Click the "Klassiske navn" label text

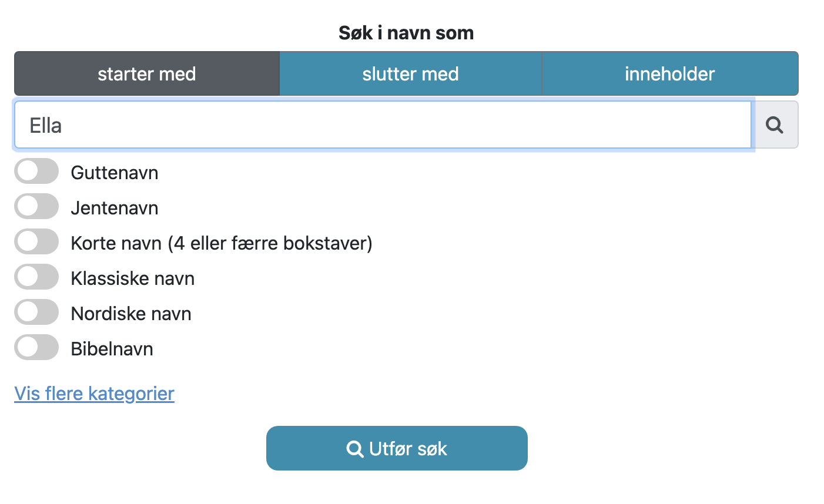[133, 278]
